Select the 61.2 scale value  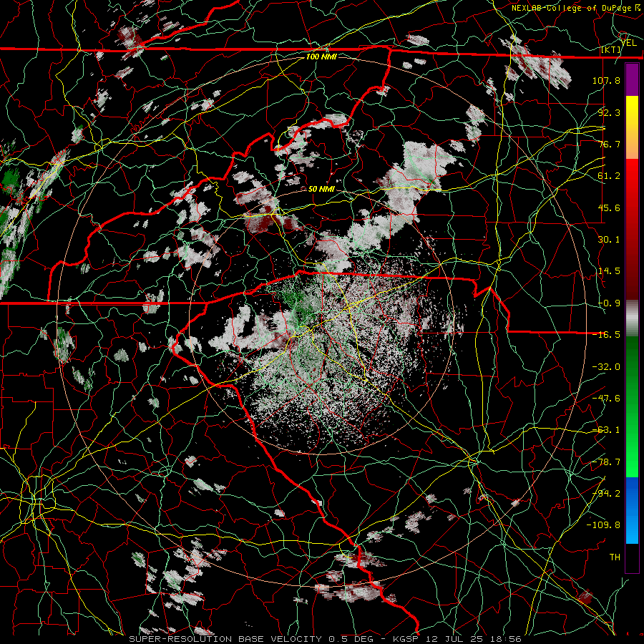[x=609, y=176]
